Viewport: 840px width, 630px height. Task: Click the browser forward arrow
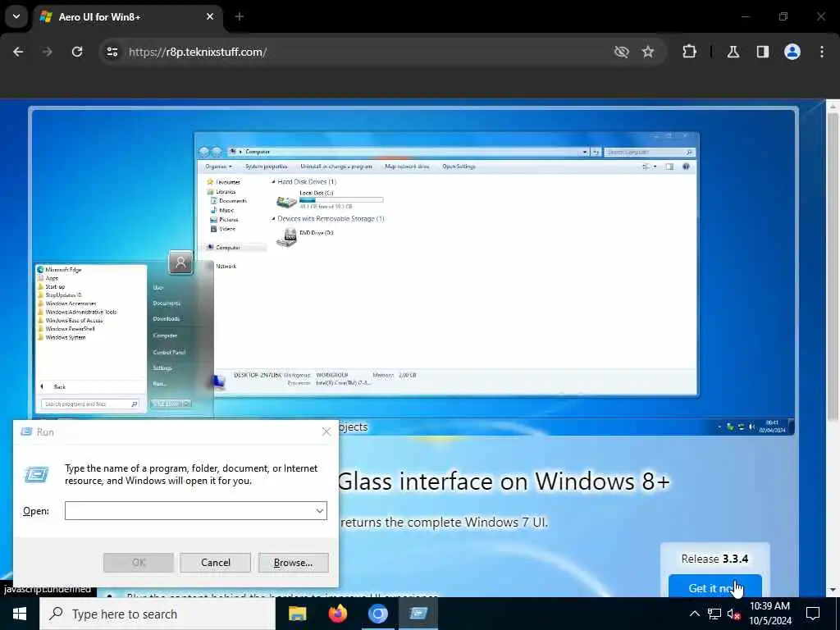coord(47,52)
